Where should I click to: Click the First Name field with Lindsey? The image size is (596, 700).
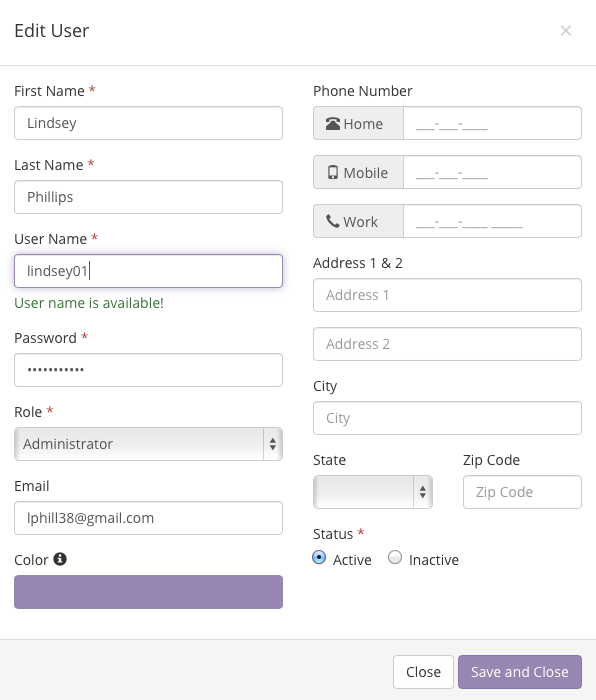pyautogui.click(x=148, y=123)
